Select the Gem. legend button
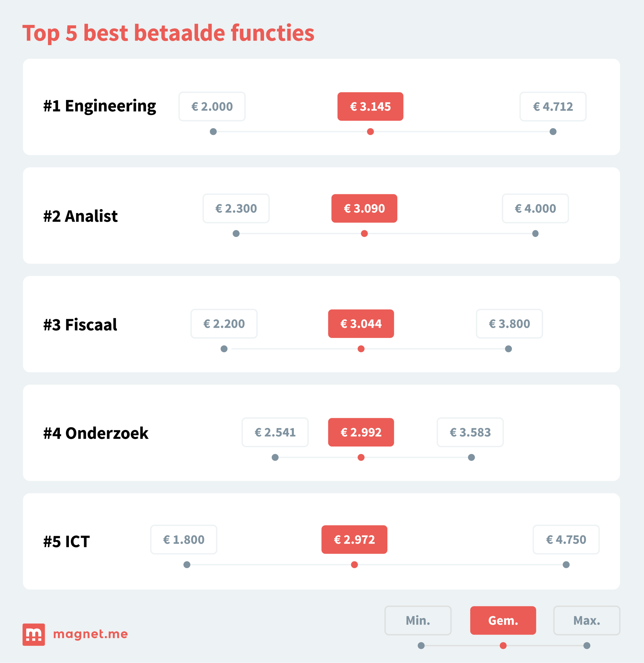 coord(503,620)
